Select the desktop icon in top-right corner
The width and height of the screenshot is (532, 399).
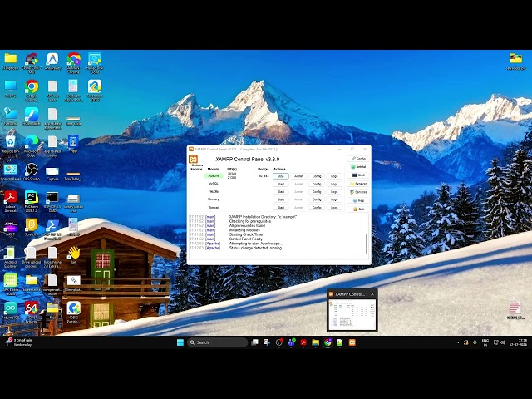516,62
